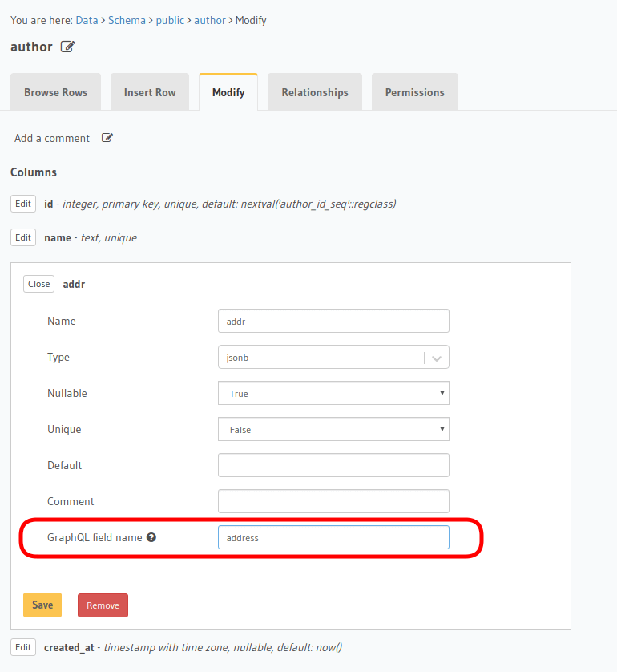Image resolution: width=617 pixels, height=672 pixels.
Task: Close the addr column editor
Action: pos(38,283)
